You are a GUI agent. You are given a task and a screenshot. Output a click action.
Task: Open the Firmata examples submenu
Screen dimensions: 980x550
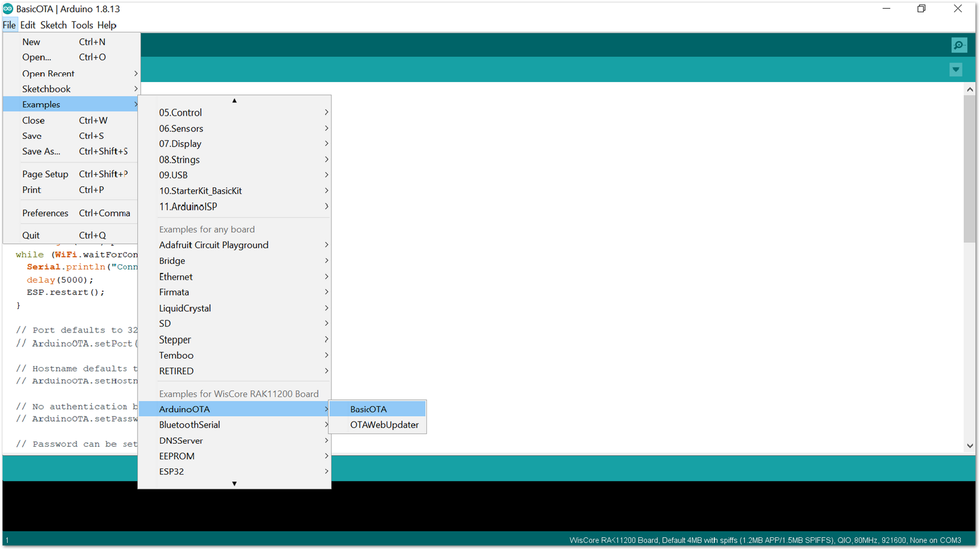(x=235, y=292)
